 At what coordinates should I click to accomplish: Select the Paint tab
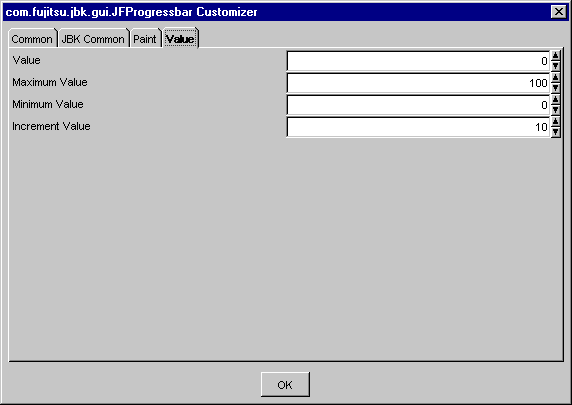[x=145, y=39]
